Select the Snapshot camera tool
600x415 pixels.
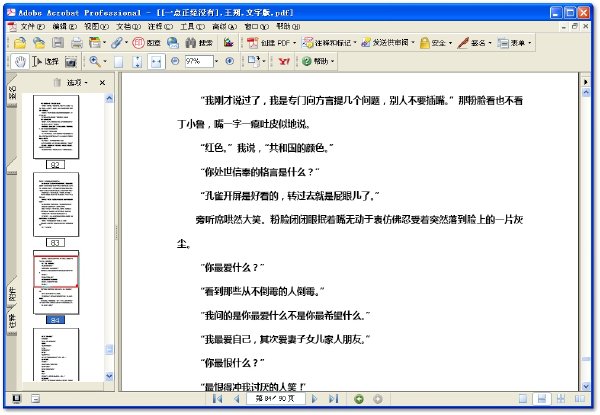(x=71, y=62)
